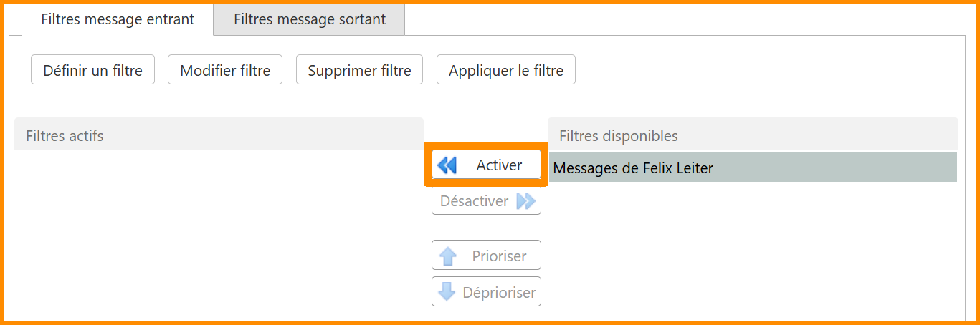Click the Appliquer le filtre button
The height and width of the screenshot is (325, 980).
[x=506, y=70]
